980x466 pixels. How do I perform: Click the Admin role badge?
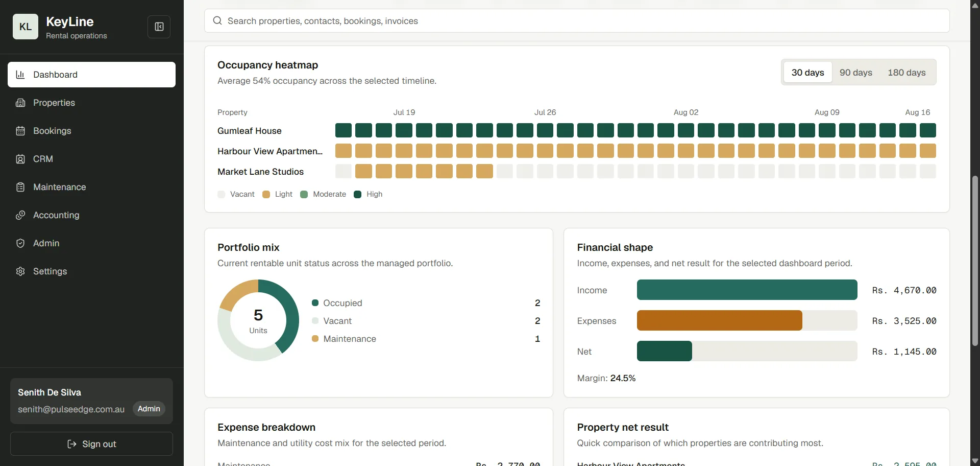tap(149, 409)
